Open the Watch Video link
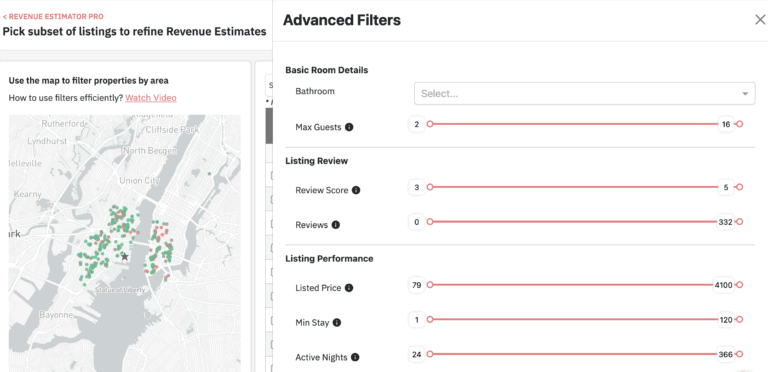768x372 pixels. click(x=151, y=98)
